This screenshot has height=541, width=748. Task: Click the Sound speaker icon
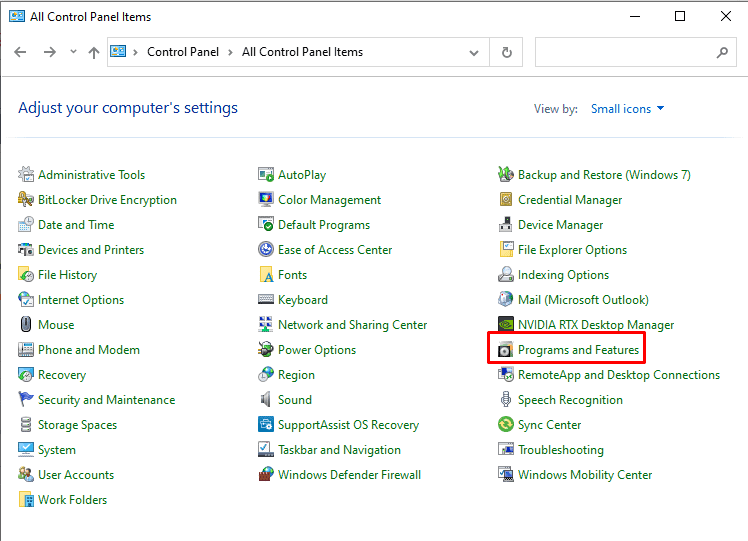(266, 399)
